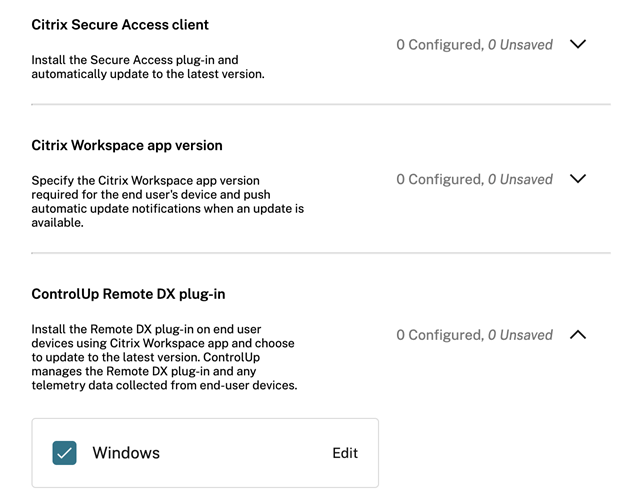Click the Windows platform label
Image resolution: width=617 pixels, height=504 pixels.
tap(126, 453)
